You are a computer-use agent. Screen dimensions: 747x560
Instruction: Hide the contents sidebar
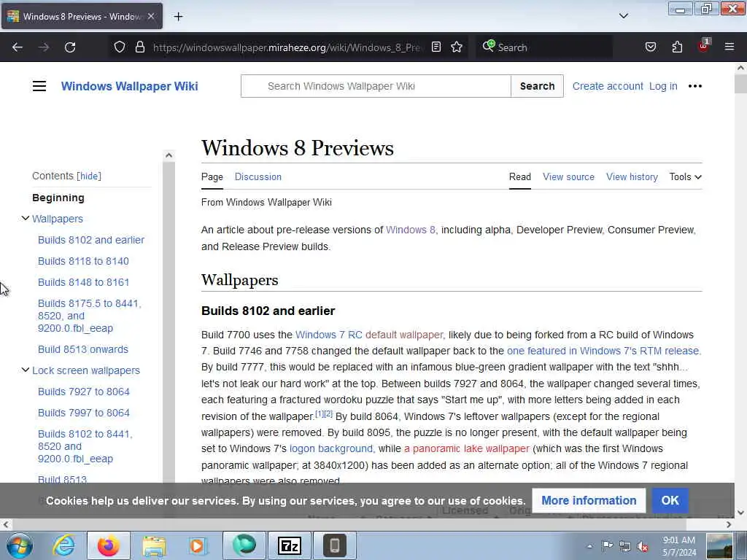pos(89,176)
